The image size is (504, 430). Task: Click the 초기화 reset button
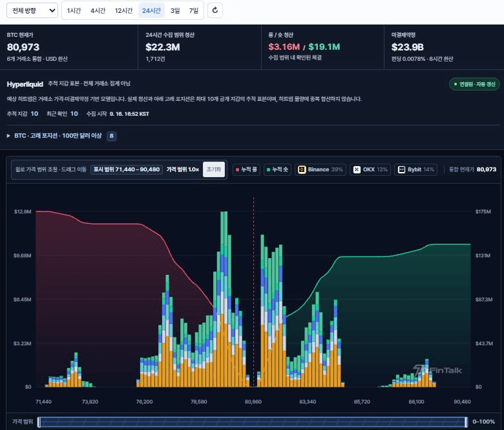coord(214,169)
